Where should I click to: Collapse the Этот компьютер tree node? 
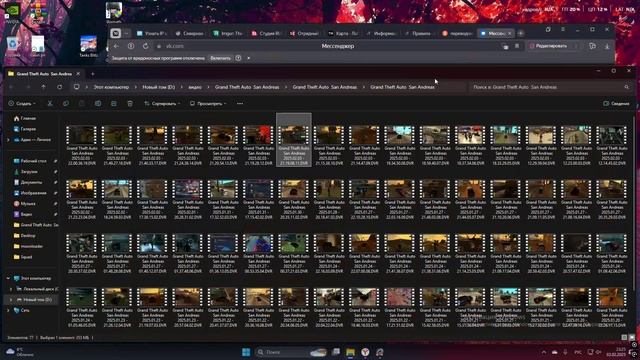(x=8, y=278)
